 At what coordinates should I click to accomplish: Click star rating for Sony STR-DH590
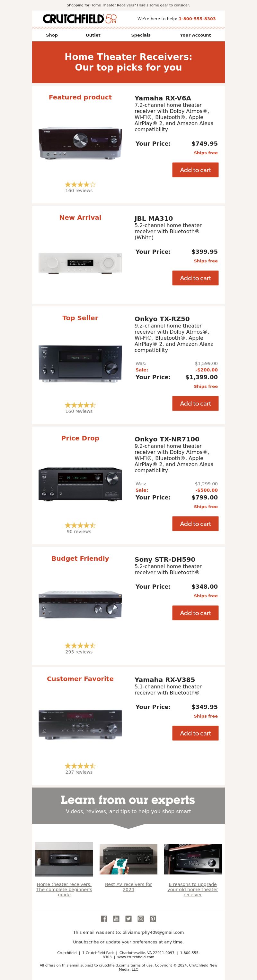pos(80,646)
